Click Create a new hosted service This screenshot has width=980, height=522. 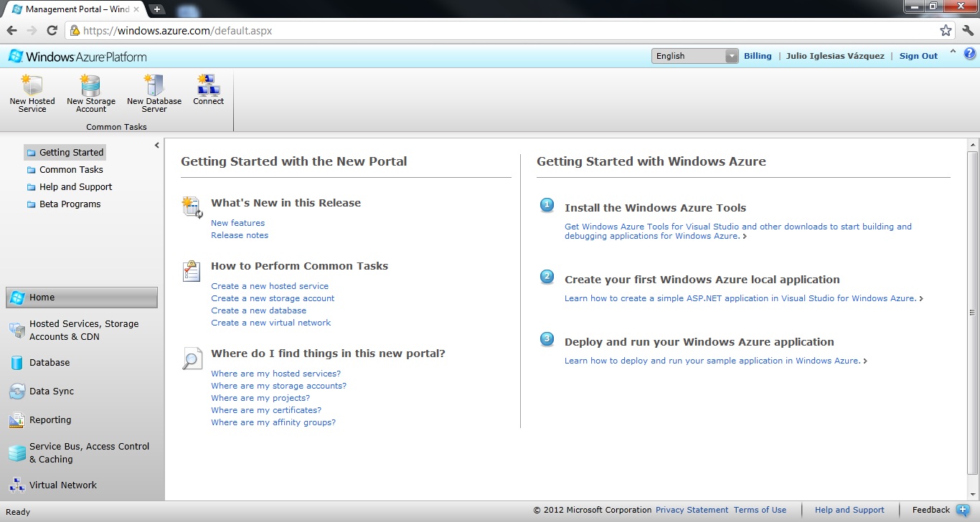(x=270, y=286)
